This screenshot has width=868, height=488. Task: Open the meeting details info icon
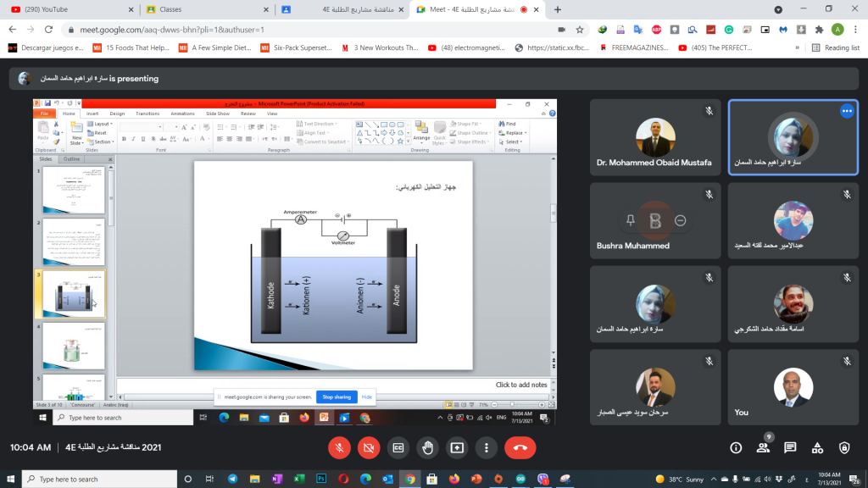point(736,447)
